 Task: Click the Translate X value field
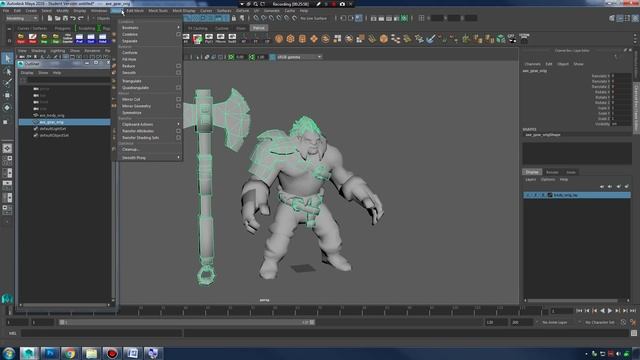tap(621, 76)
